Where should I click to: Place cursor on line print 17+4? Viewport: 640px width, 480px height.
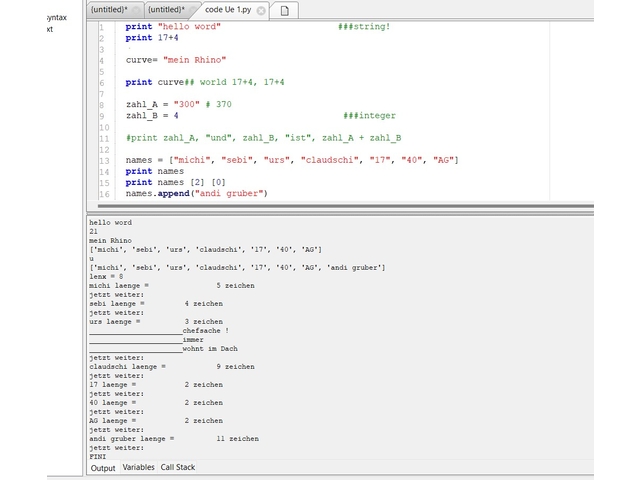click(152, 38)
